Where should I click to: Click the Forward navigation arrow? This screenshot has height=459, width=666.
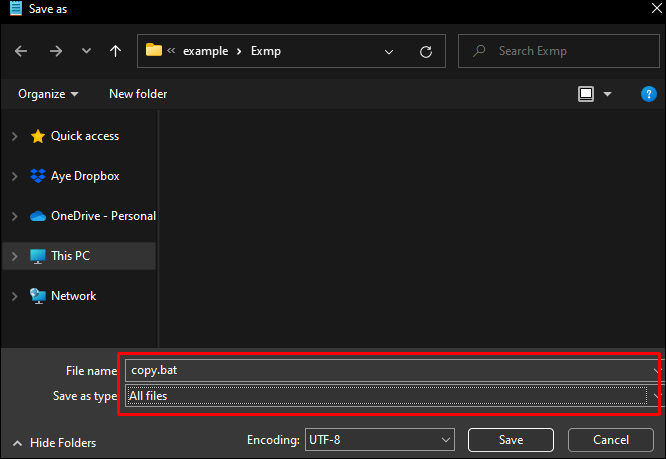click(x=56, y=51)
